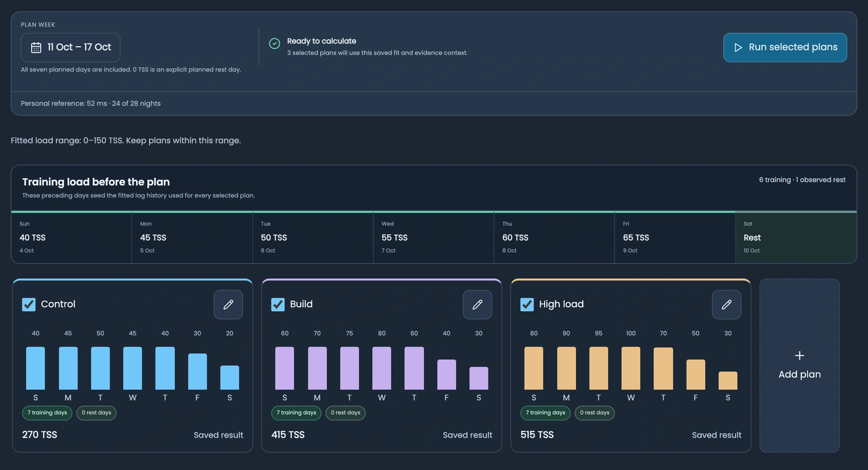Screen dimensions: 868x470
Task: Click the High load plan's Friday 50 bar
Action: 695,375
